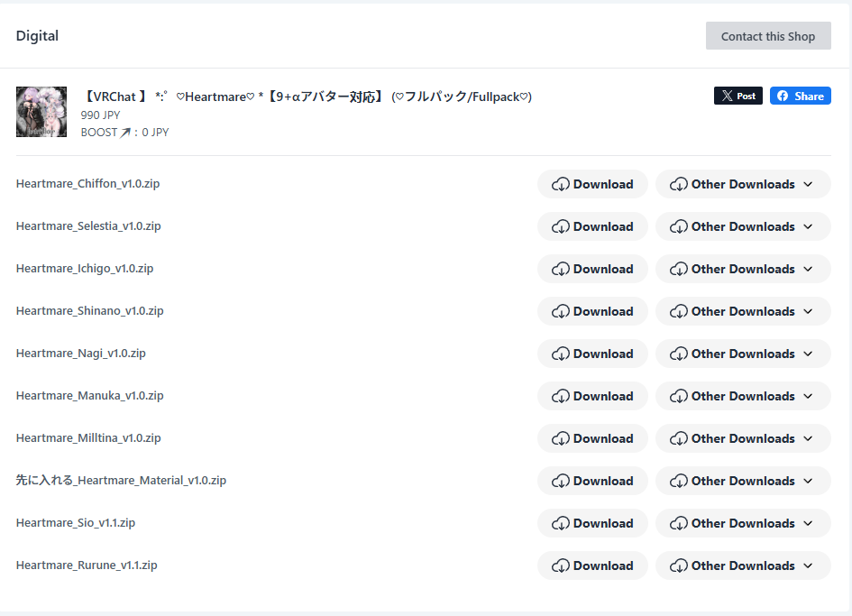Image resolution: width=852 pixels, height=616 pixels.
Task: Download the Heartmare_Material_v1.0.zip file
Action: tap(593, 481)
